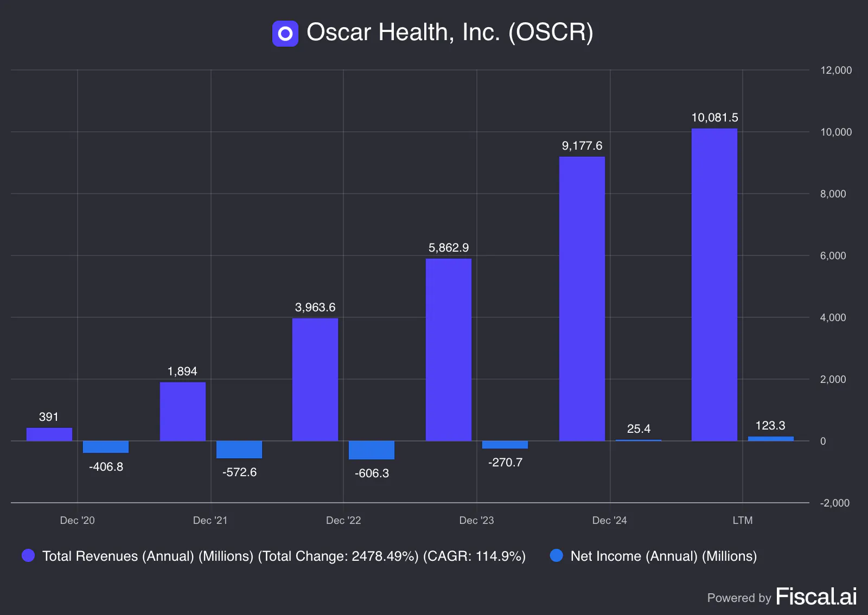Viewport: 868px width, 615px height.
Task: Click the 12,000 y-axis tick label
Action: coord(836,71)
